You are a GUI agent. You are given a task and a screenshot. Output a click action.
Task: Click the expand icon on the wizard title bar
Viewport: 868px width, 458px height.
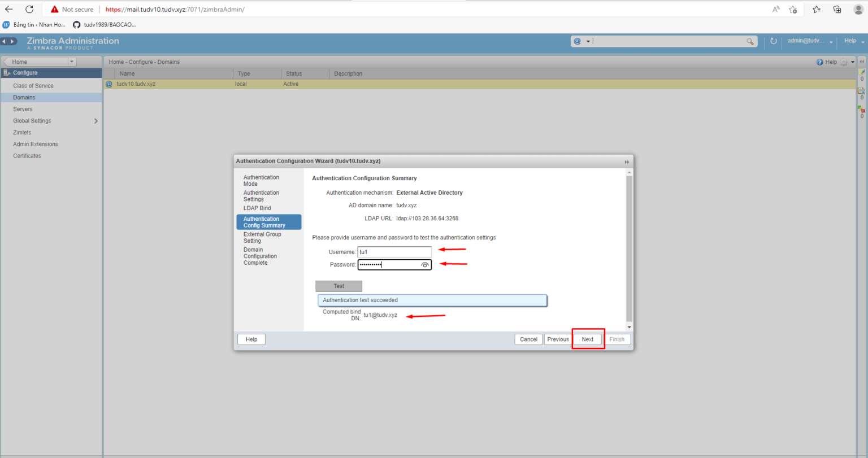coord(627,161)
